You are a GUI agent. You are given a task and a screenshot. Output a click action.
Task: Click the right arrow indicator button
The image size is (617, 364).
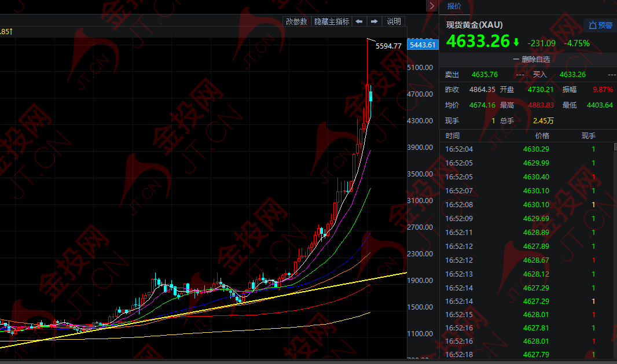click(x=374, y=21)
